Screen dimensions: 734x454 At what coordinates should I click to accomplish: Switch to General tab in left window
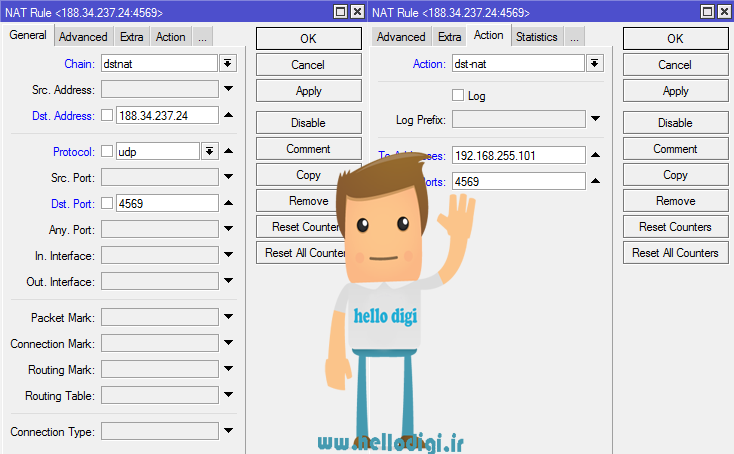coord(28,35)
